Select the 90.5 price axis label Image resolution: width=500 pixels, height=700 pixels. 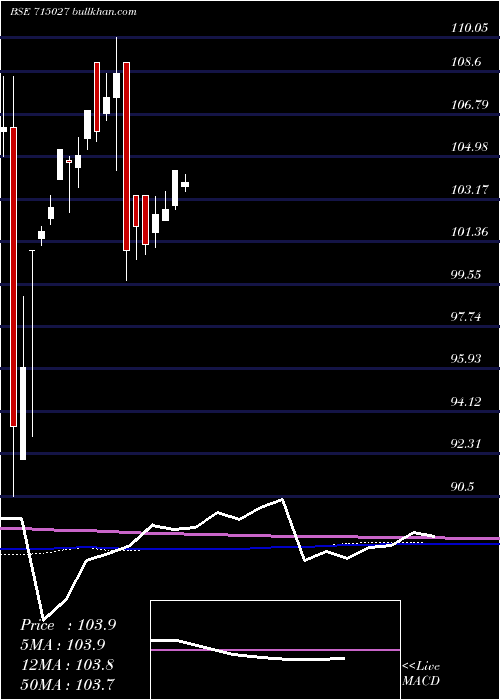[464, 487]
